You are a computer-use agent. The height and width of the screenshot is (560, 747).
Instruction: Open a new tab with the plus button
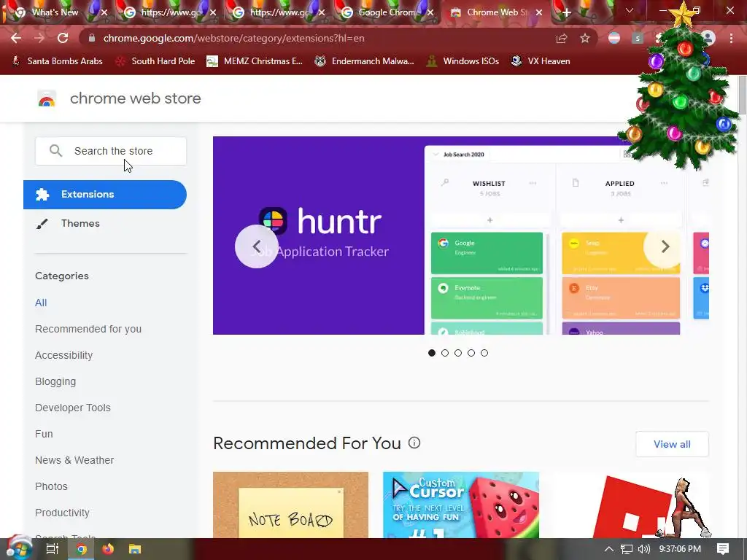pyautogui.click(x=566, y=12)
